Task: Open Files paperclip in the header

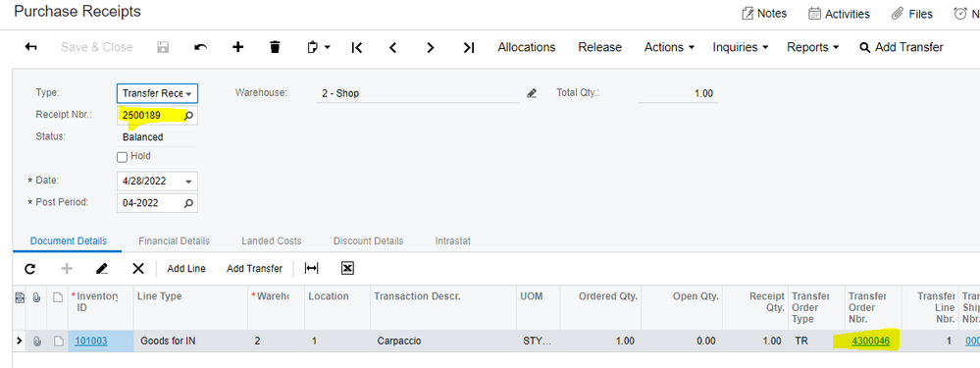Action: point(911,13)
